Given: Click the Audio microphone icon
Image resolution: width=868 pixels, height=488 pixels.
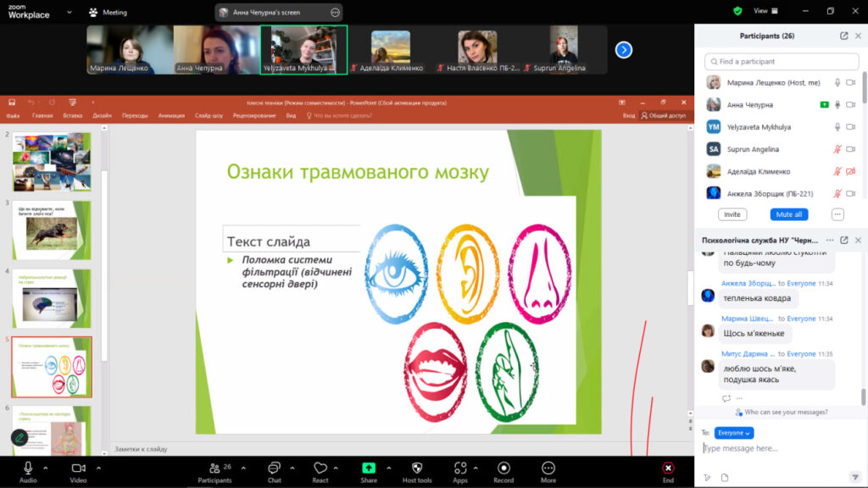Looking at the screenshot, I should click(28, 468).
